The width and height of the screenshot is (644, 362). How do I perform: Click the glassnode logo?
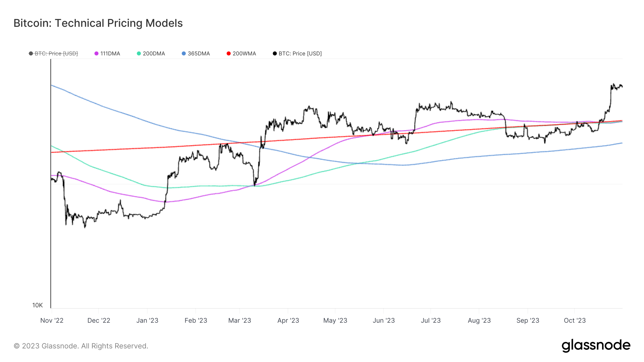tap(596, 345)
